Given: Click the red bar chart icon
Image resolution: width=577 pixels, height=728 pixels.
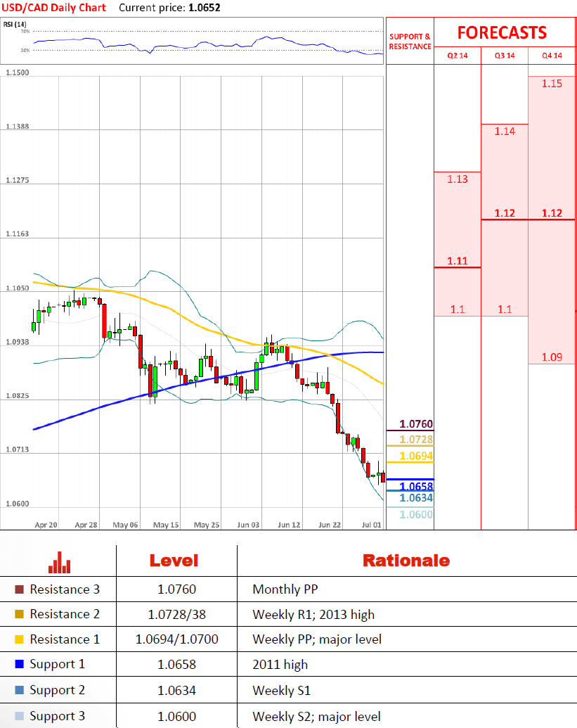Looking at the screenshot, I should [59, 562].
